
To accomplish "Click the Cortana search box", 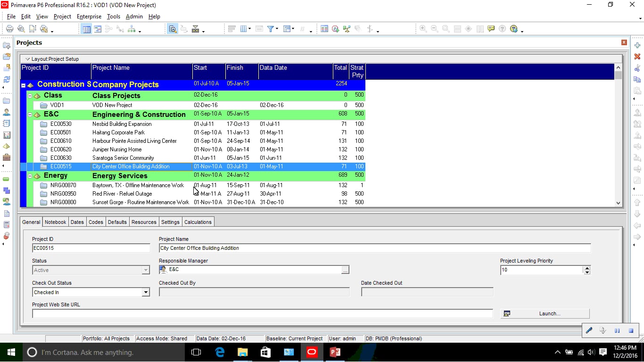I will tap(103, 352).
